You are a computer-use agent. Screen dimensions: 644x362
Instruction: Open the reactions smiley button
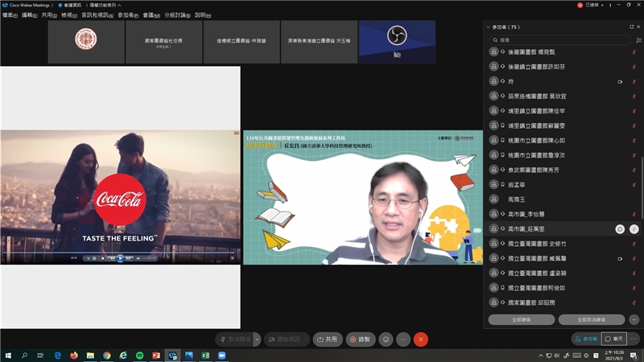point(386,339)
